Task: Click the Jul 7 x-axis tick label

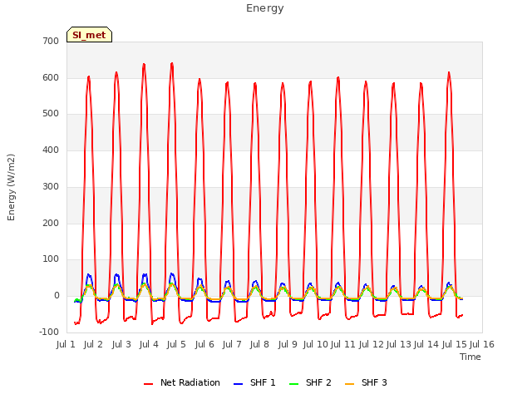Action: pos(232,344)
